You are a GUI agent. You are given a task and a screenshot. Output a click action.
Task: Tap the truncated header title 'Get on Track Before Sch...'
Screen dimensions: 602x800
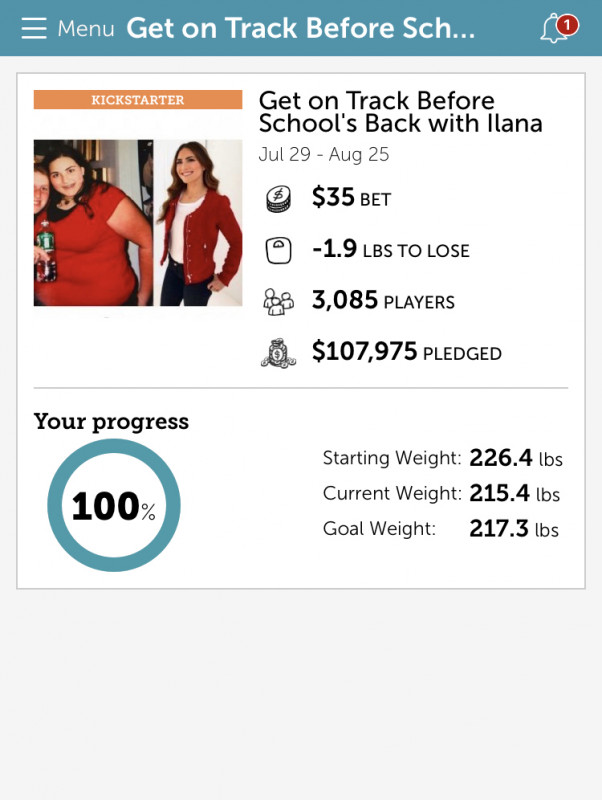tap(301, 28)
